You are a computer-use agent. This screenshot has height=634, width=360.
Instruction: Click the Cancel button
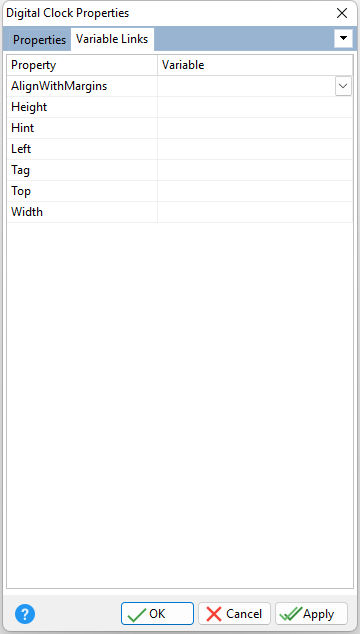pyautogui.click(x=234, y=614)
